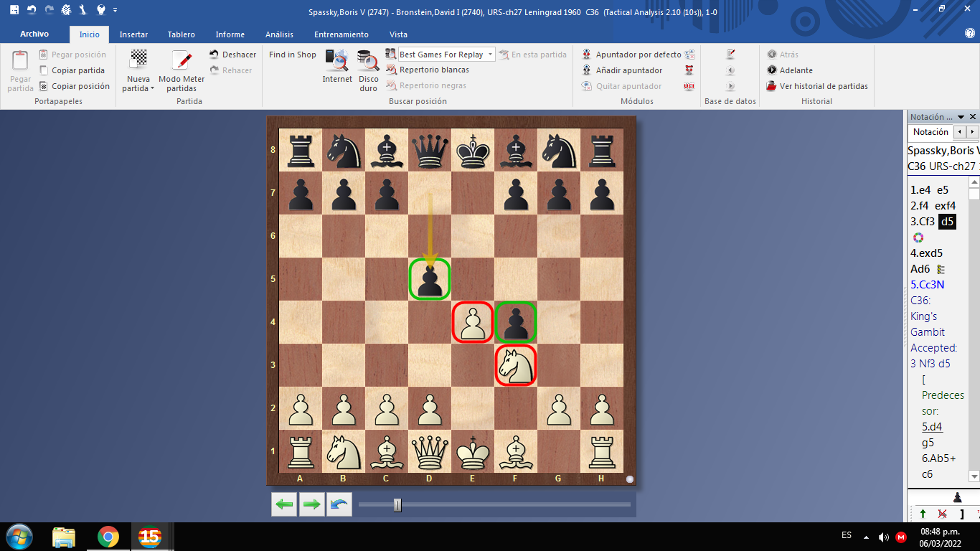980x551 pixels.
Task: Click the game position slider below the board
Action: 397,505
